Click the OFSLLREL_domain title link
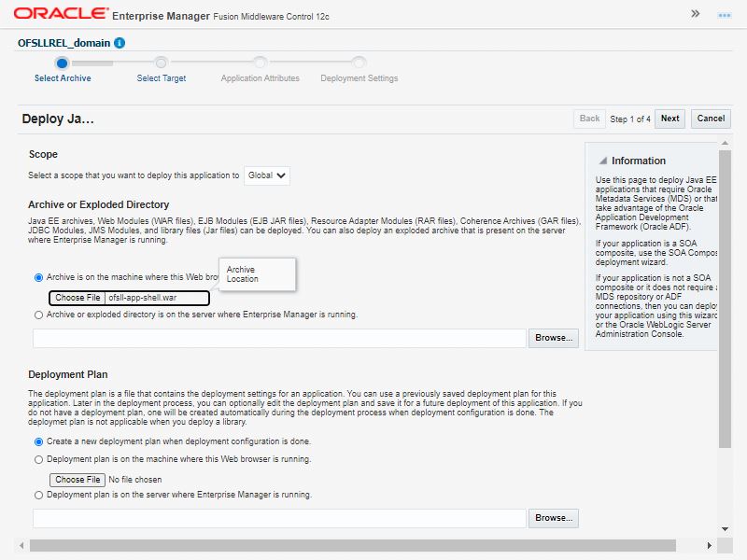This screenshot has height=560, width=747. tap(63, 43)
